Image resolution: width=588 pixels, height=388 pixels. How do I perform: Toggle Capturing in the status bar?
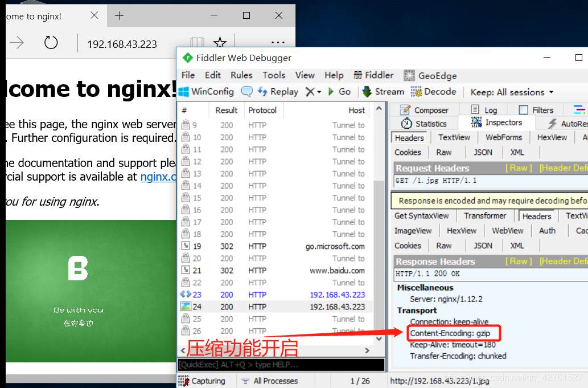(x=202, y=381)
